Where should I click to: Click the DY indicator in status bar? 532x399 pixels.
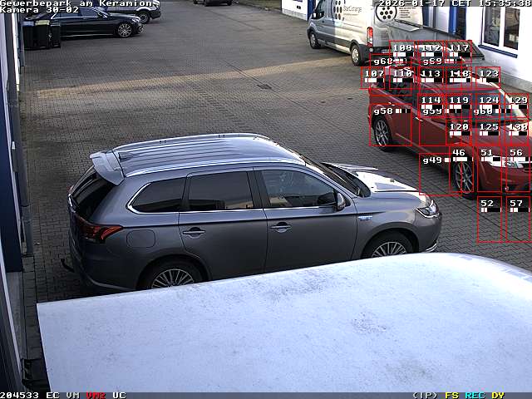click(497, 395)
